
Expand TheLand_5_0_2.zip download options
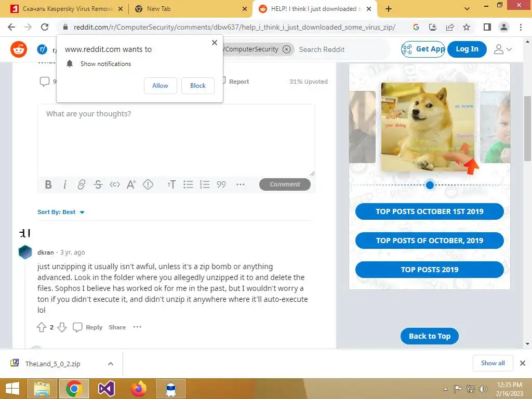click(x=111, y=364)
